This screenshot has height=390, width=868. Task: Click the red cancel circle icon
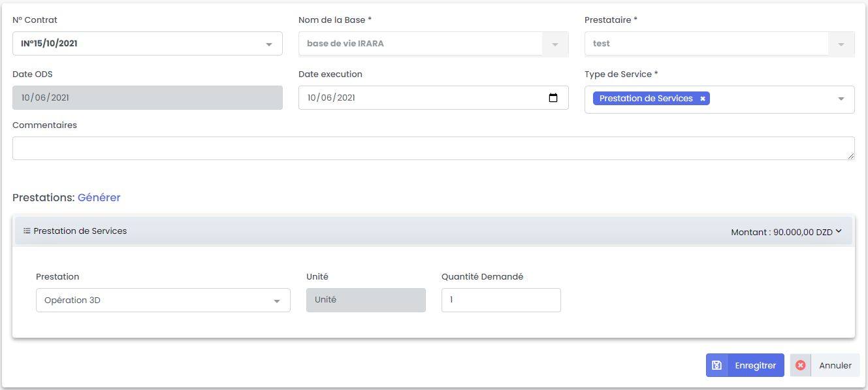pyautogui.click(x=801, y=366)
